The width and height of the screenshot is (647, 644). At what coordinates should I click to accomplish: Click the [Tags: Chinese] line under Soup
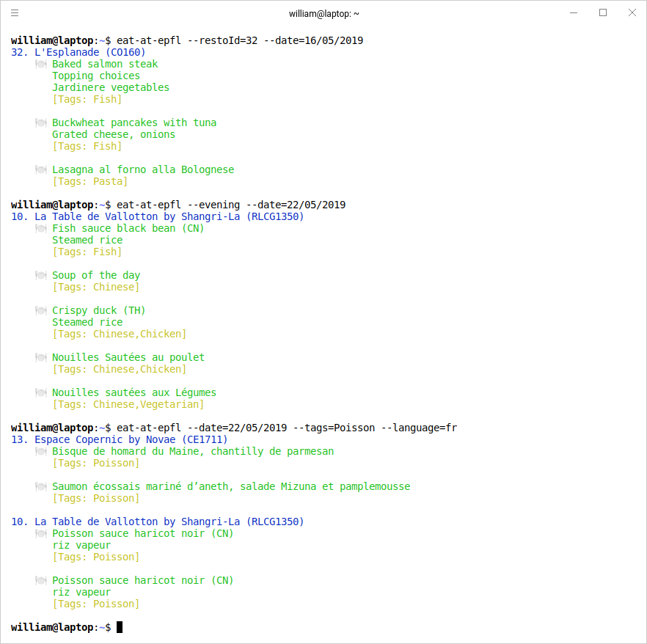coord(95,287)
